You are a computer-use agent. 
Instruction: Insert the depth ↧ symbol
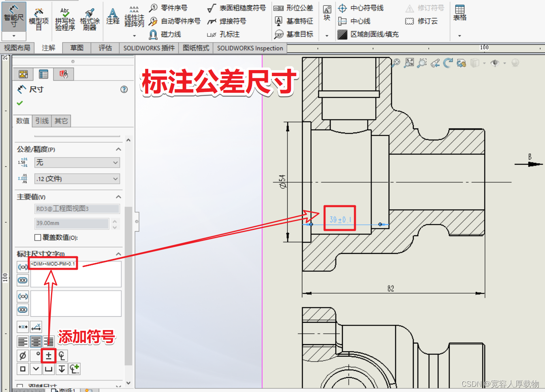(x=62, y=369)
